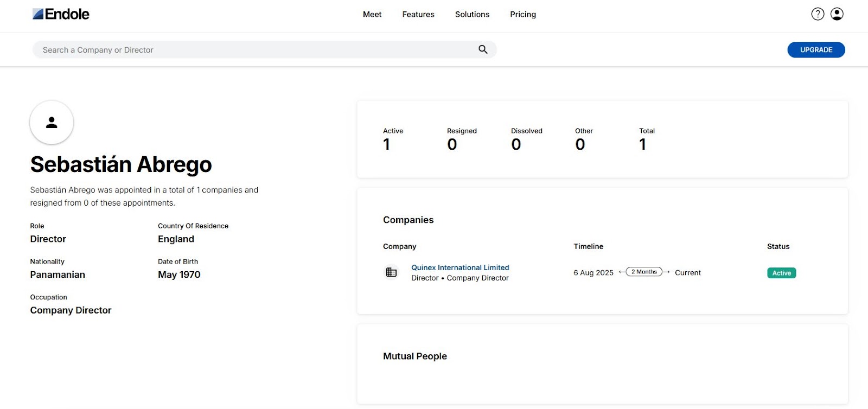Focus the Search a Company or Director field

pyautogui.click(x=255, y=50)
